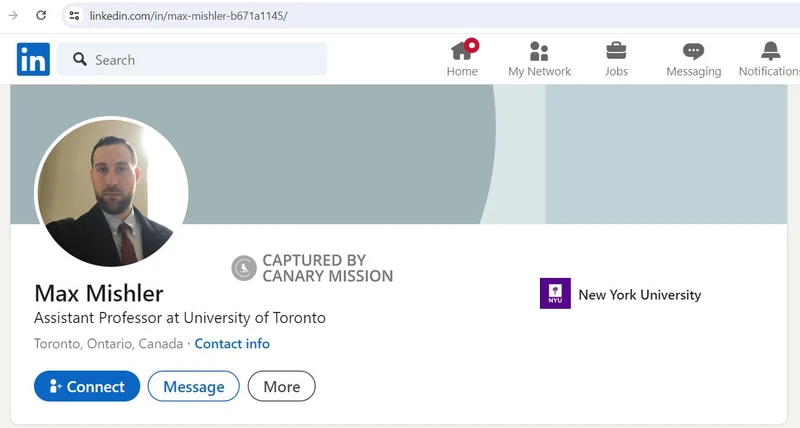Open the More options button
This screenshot has height=428, width=800.
tap(282, 386)
